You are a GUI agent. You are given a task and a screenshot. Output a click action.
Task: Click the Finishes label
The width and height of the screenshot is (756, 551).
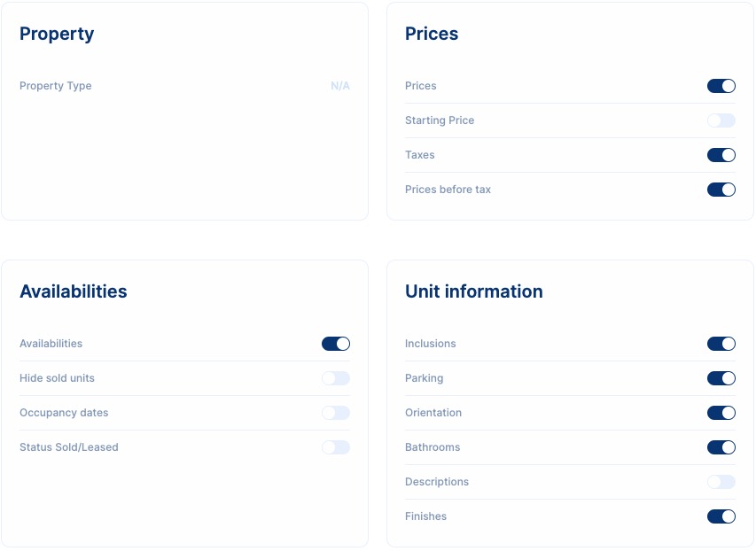[x=425, y=516]
